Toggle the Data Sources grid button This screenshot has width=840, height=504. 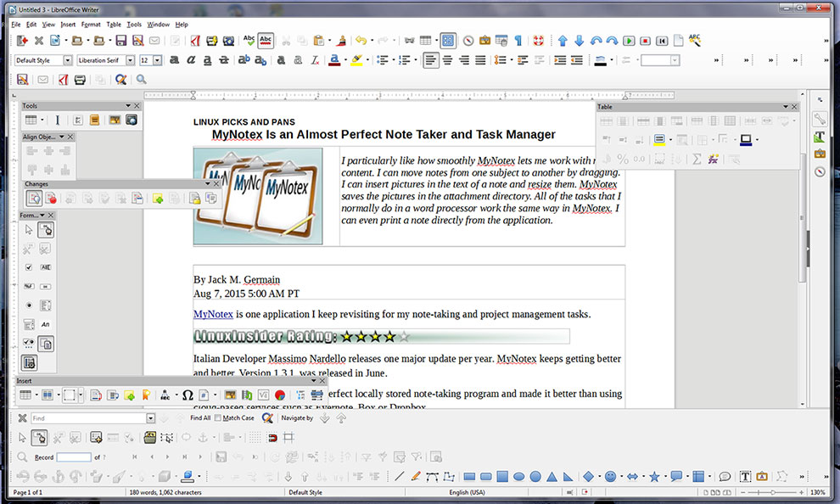coord(448,41)
